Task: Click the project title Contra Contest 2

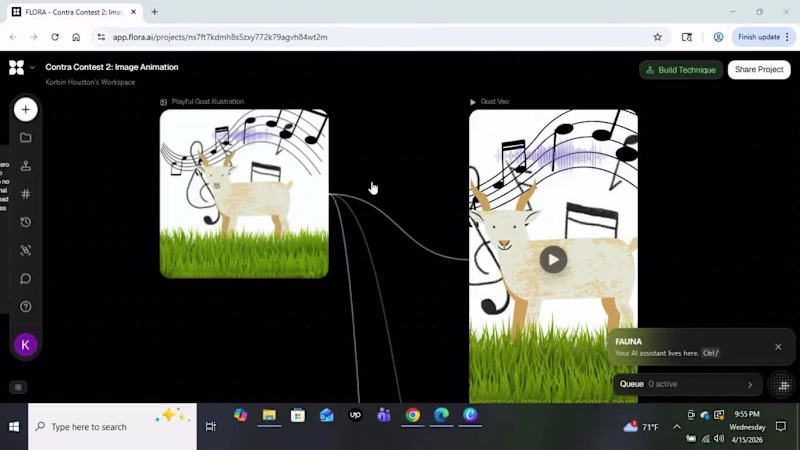Action: (112, 67)
